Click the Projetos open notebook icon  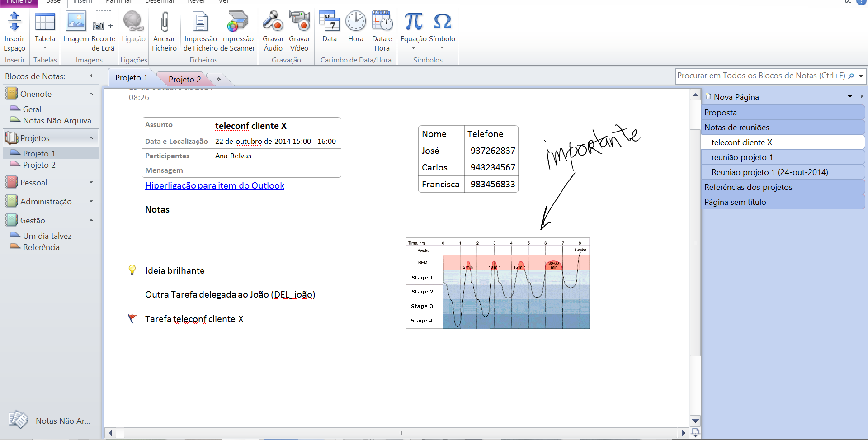point(11,138)
